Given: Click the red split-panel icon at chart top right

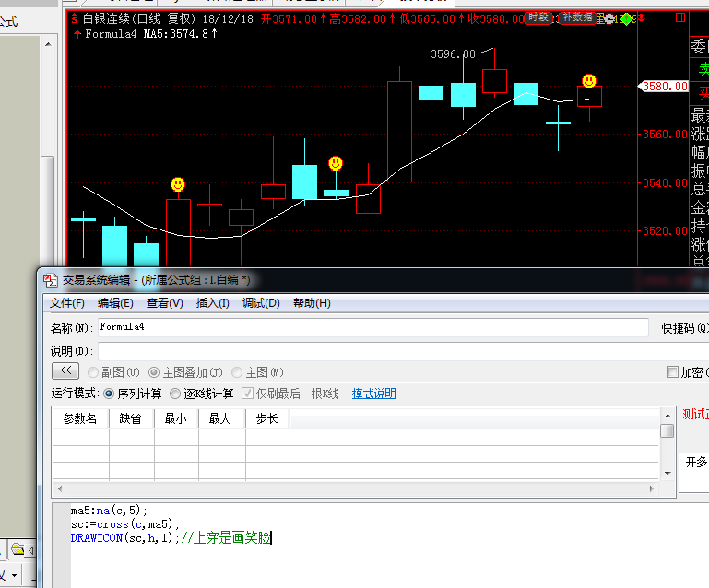Looking at the screenshot, I should point(680,18).
